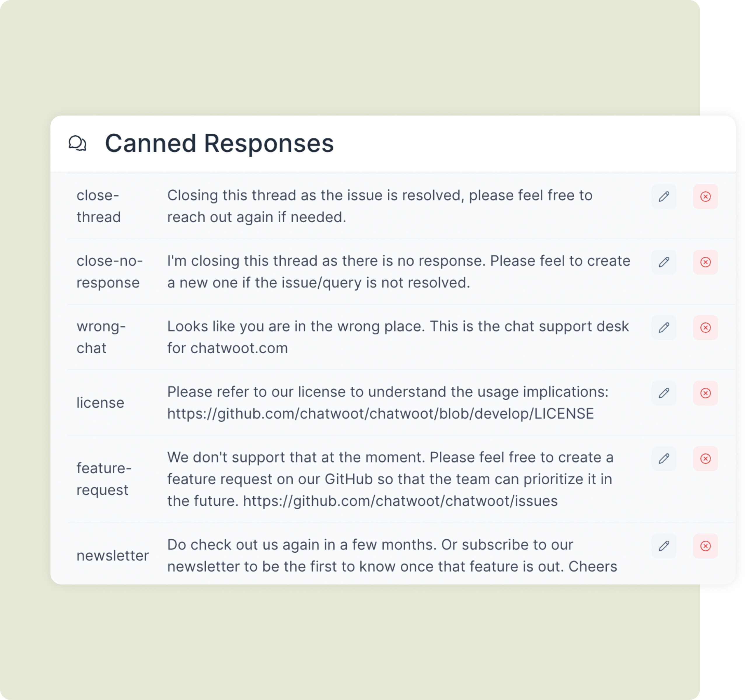The image size is (747, 700).
Task: Select the newsletter shortcode label
Action: [x=113, y=556]
